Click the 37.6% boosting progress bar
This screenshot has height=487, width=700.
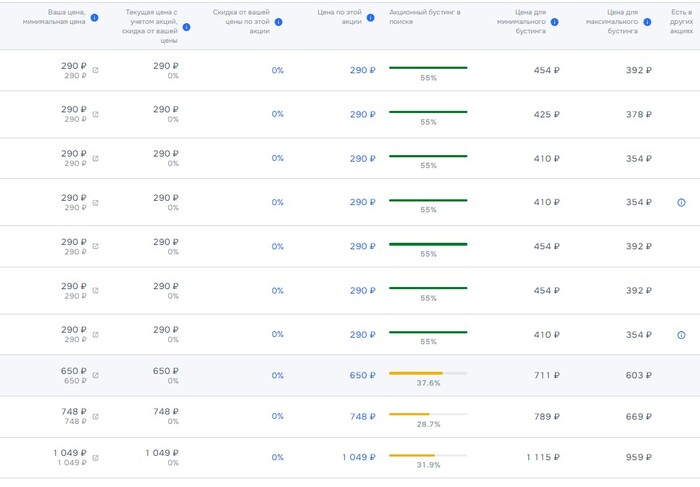tap(427, 373)
